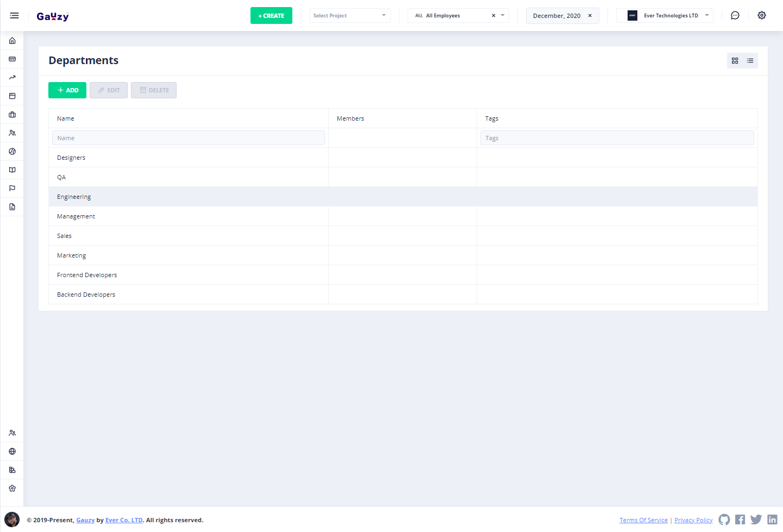Open the settings gear in header
Viewport: 783px width, 532px height.
click(x=761, y=16)
